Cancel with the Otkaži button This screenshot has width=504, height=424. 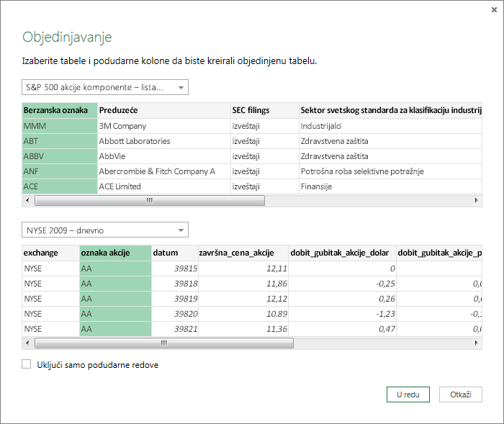pyautogui.click(x=460, y=394)
